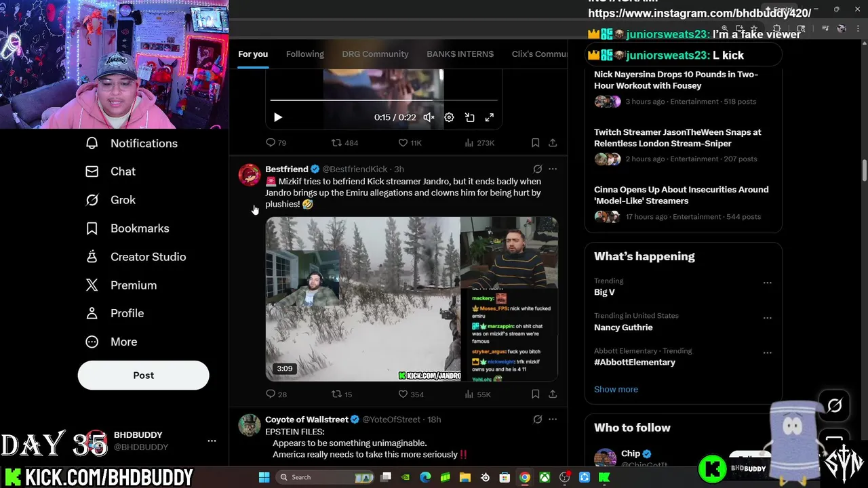Open more options for #AbbottElementary trend
868x488 pixels.
point(767,353)
